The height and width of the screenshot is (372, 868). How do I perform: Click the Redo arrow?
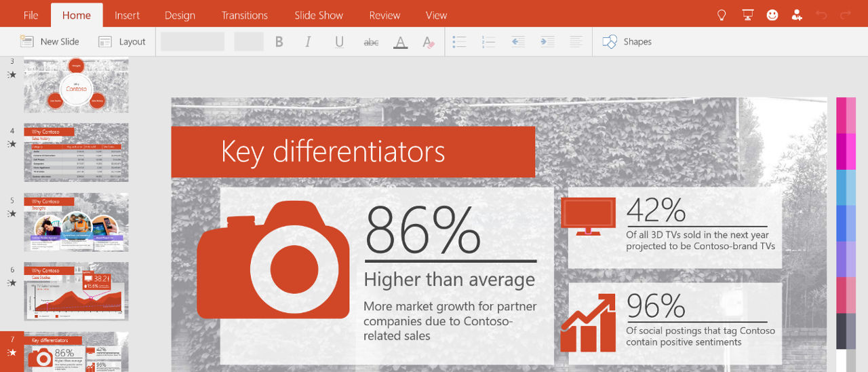click(x=846, y=15)
